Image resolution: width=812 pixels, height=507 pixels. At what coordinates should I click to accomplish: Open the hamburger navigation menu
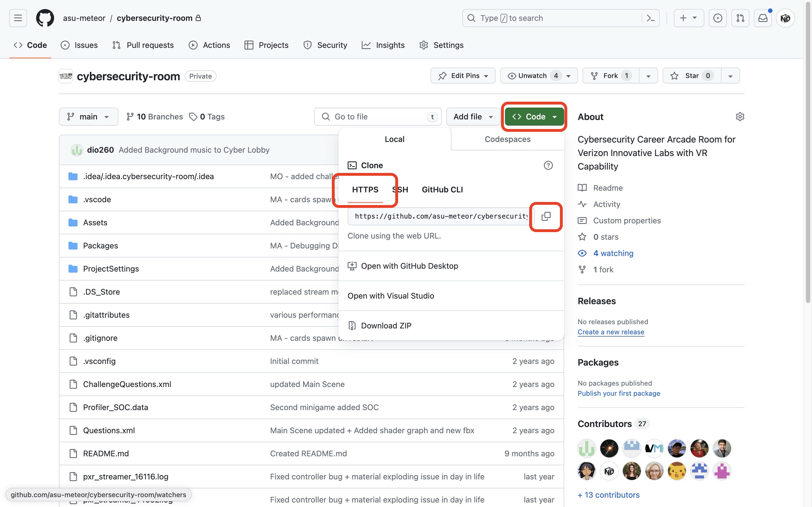(18, 18)
